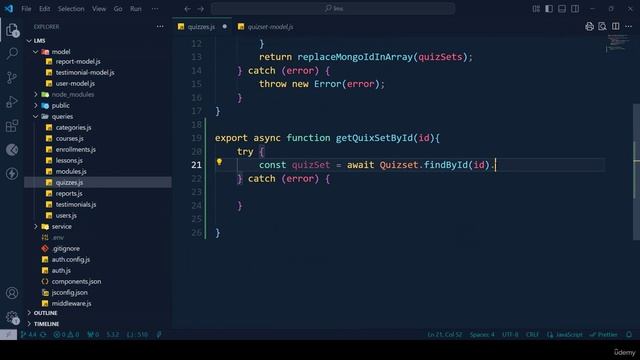Open the Source Control view icon
The width and height of the screenshot is (640, 360).
pos(12,78)
